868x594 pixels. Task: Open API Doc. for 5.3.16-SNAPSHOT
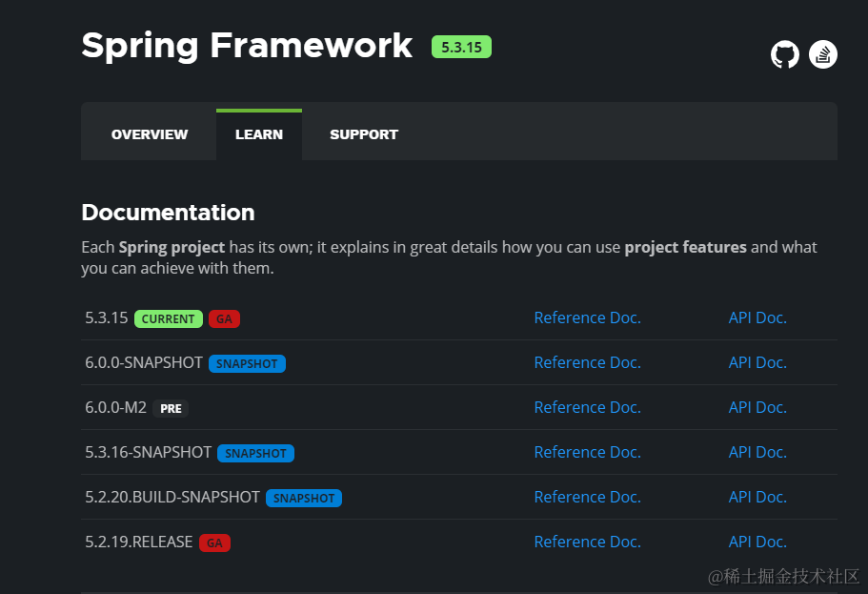(x=757, y=452)
